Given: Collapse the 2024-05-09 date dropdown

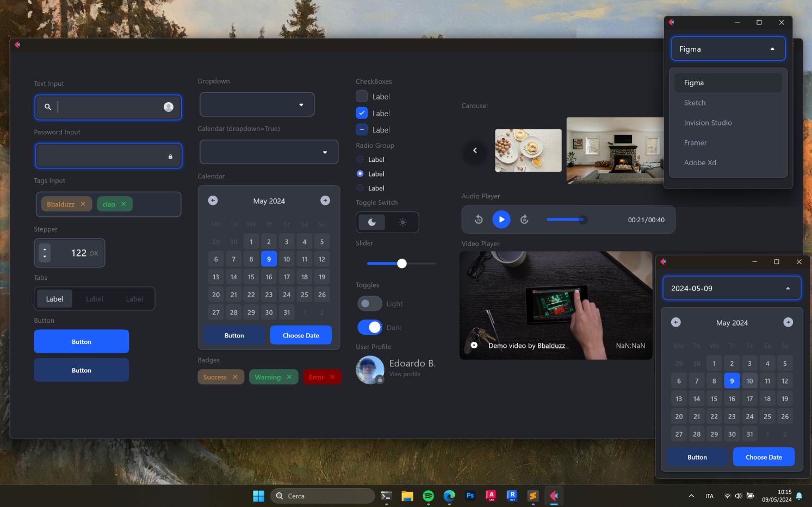Looking at the screenshot, I should click(x=788, y=289).
